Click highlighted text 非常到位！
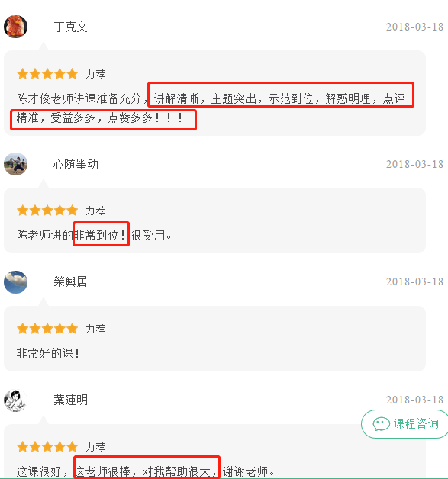This screenshot has width=448, height=479. click(100, 235)
